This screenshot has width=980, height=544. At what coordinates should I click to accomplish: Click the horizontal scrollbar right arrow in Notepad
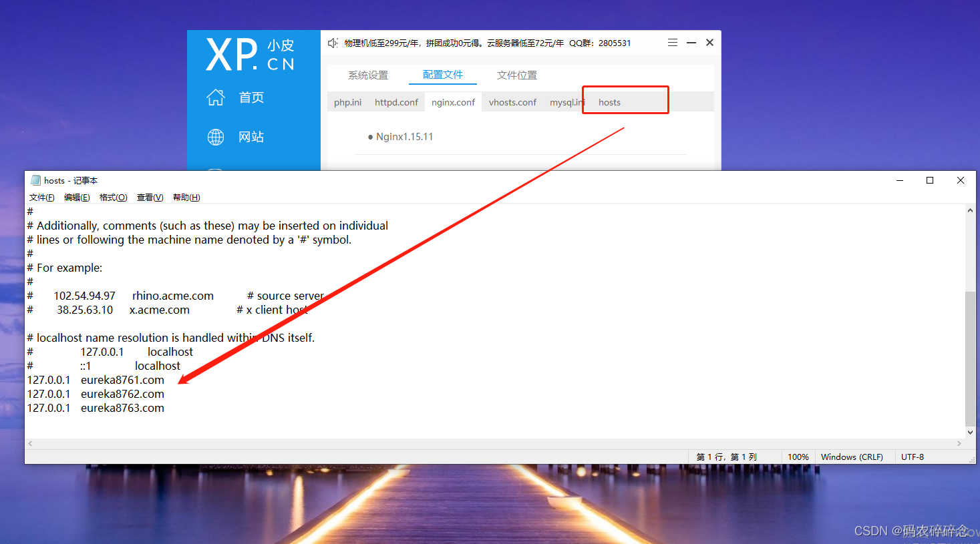tap(959, 443)
